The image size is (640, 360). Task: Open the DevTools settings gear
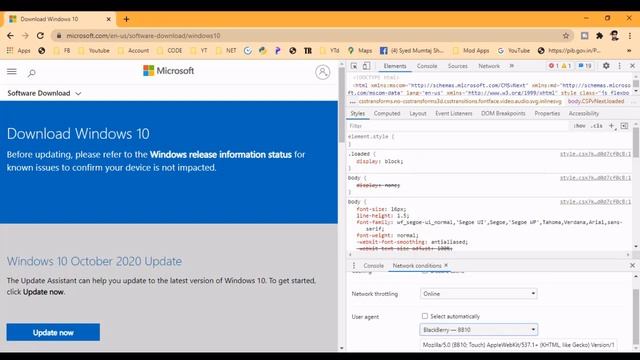(606, 66)
